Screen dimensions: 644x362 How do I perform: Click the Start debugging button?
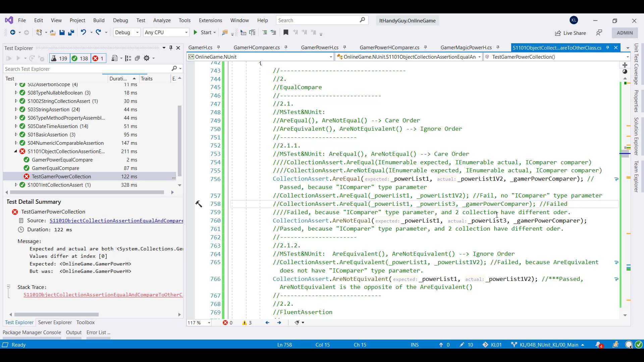[203, 33]
